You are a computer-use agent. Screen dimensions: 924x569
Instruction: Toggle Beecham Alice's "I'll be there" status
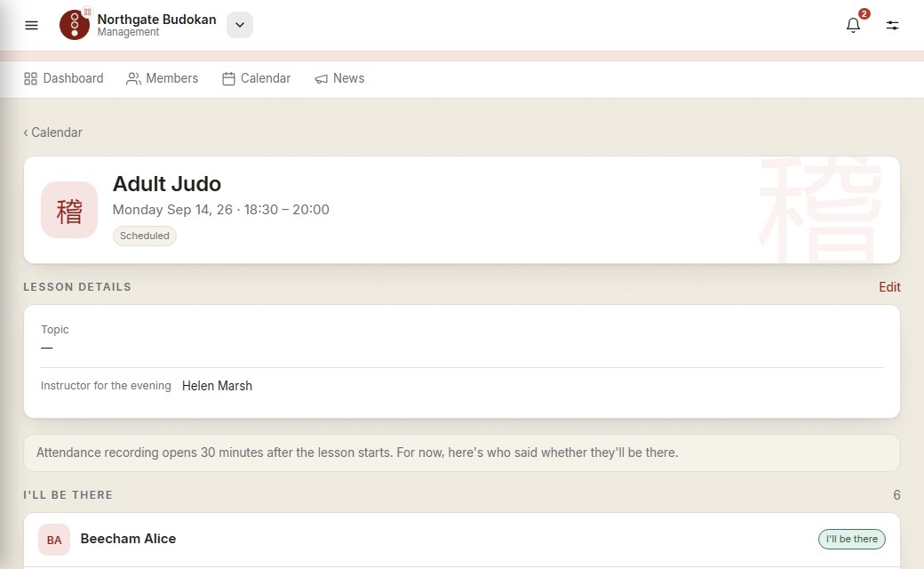(851, 539)
